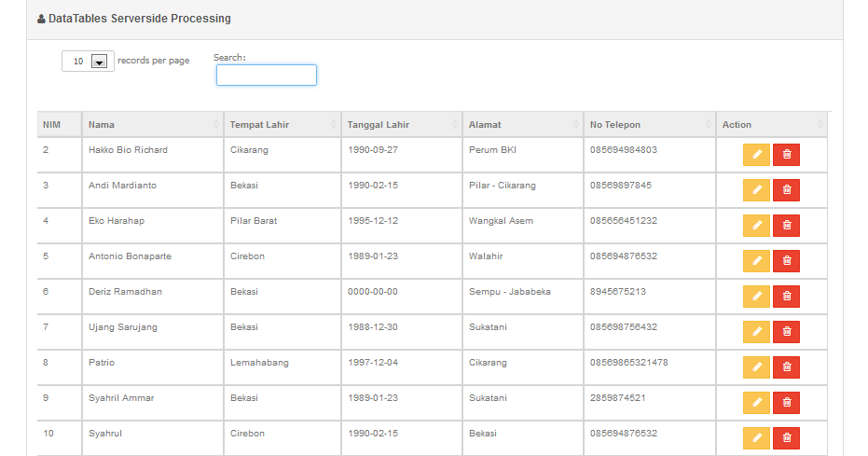Edit the Hakko Bio Richard record

click(756, 155)
